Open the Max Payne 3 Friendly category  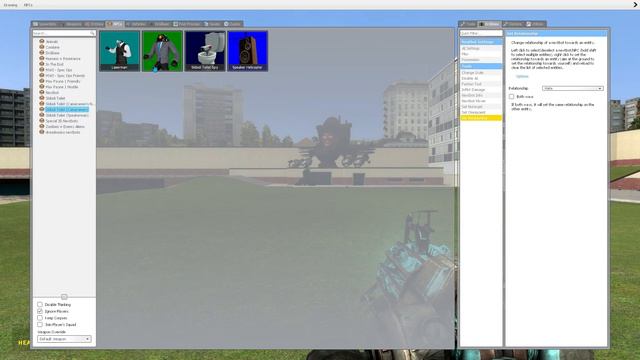[x=62, y=81]
